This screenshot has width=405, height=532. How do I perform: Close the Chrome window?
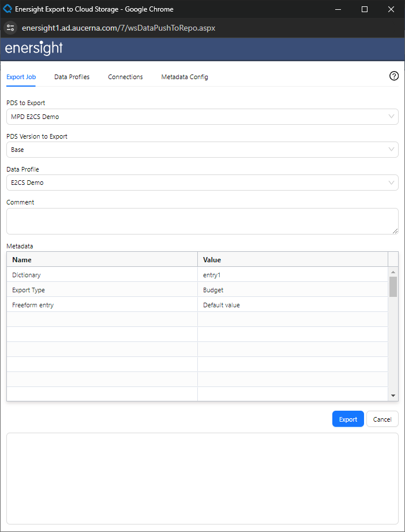[x=391, y=9]
